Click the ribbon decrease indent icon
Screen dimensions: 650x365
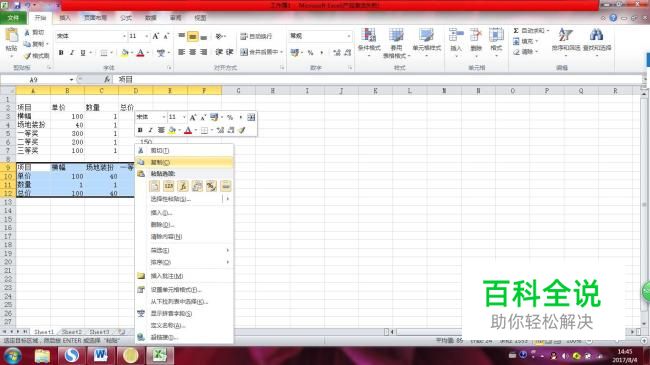219,52
